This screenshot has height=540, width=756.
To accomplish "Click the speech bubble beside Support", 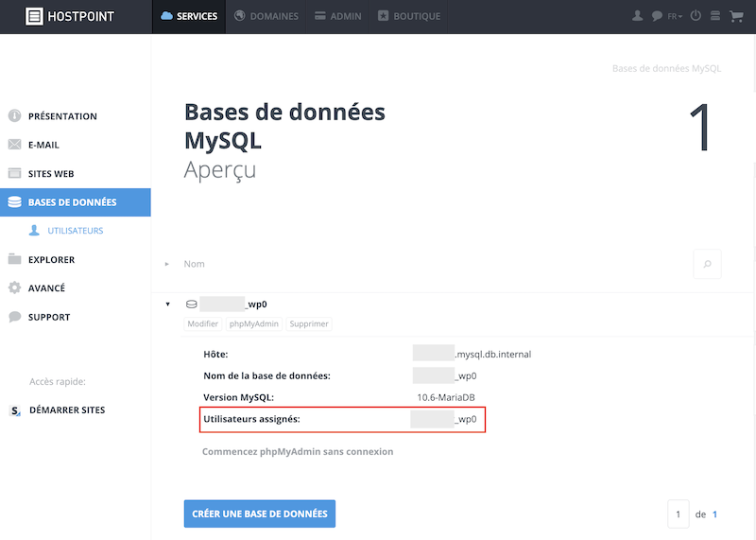I will (14, 317).
